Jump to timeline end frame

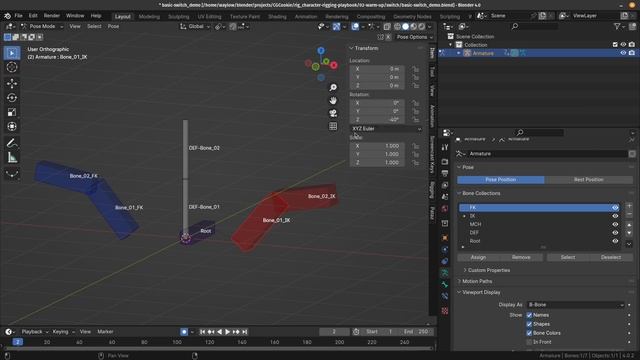coord(245,332)
